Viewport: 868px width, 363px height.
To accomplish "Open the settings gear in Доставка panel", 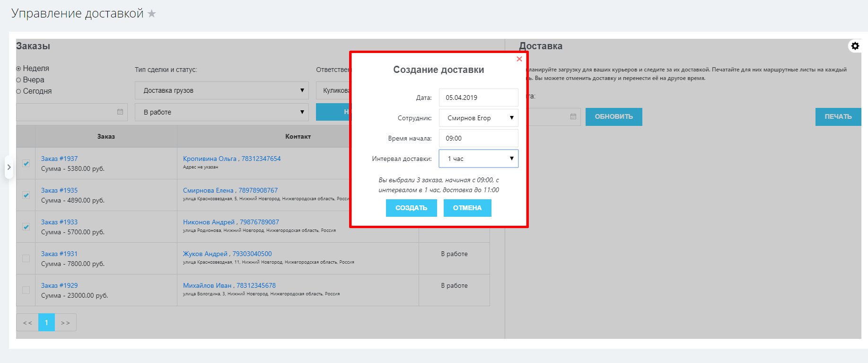I will pos(855,46).
